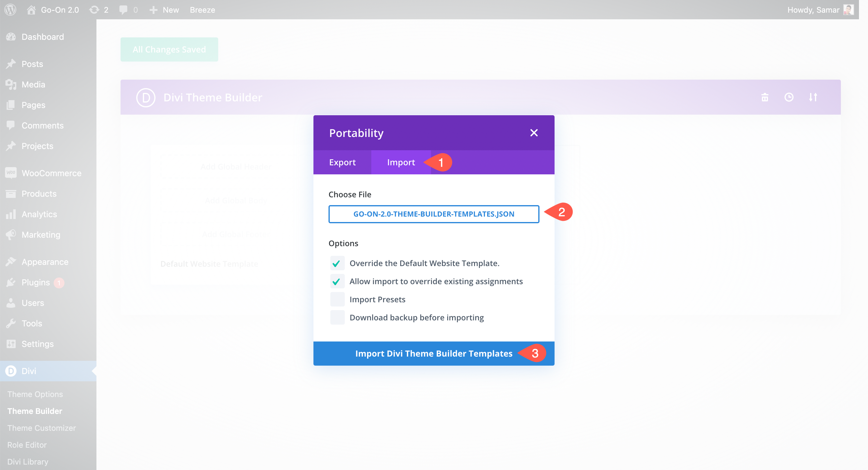
Task: Open Appearance in the sidebar
Action: [45, 262]
